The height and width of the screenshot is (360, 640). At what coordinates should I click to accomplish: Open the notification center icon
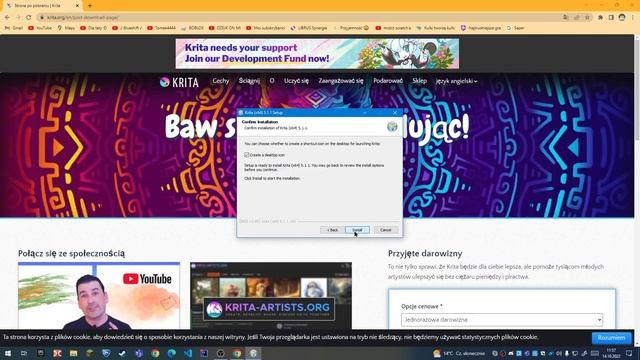(629, 353)
